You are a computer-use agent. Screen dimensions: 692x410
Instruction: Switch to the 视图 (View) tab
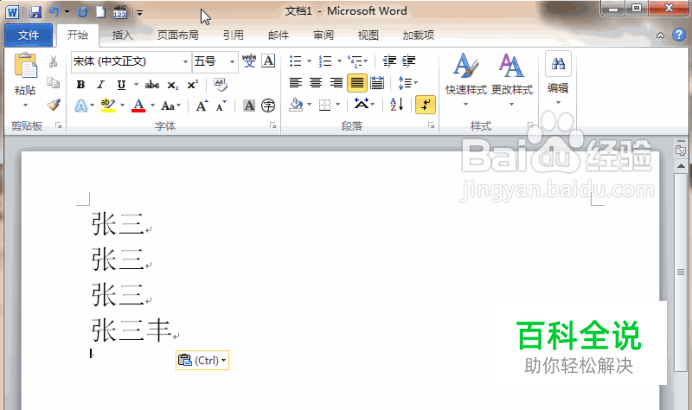(x=368, y=35)
